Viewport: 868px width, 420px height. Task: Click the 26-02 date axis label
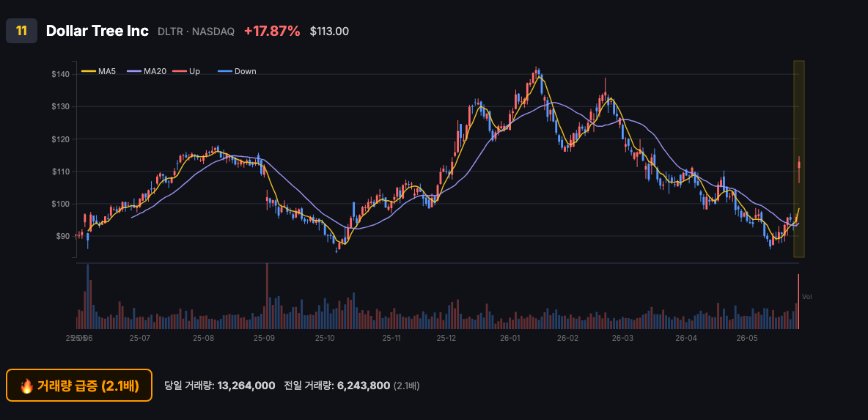(x=567, y=338)
